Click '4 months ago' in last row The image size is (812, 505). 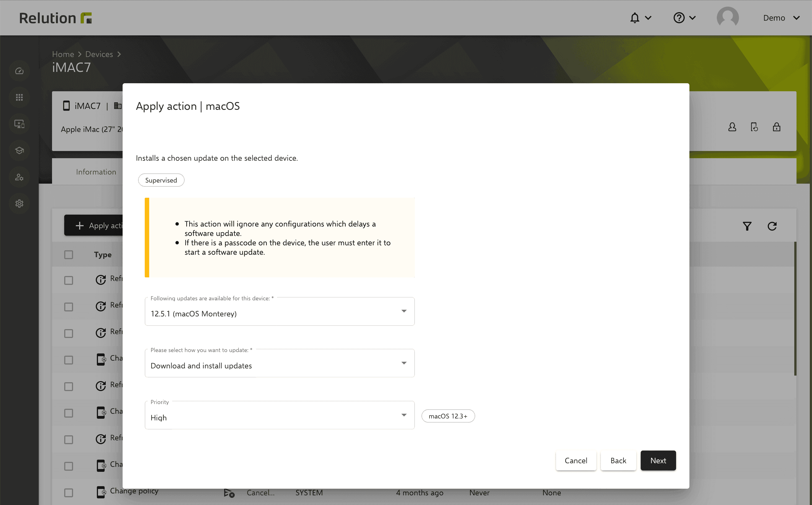420,493
